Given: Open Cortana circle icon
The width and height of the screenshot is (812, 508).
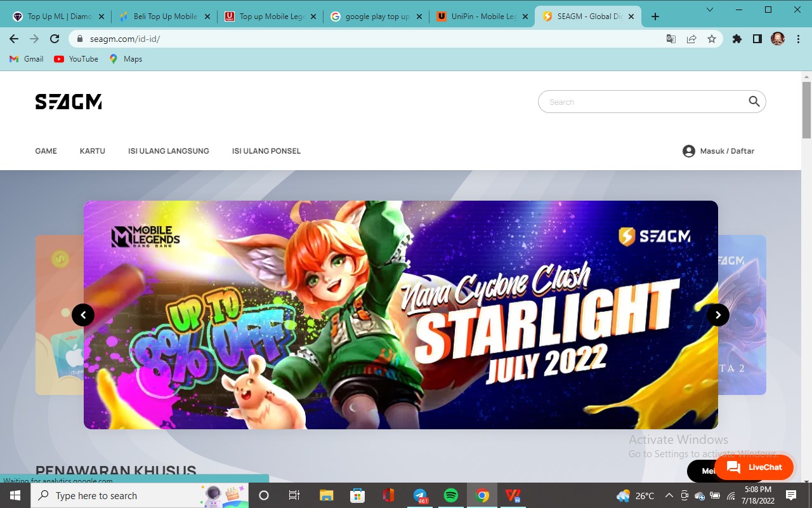Looking at the screenshot, I should (x=264, y=495).
